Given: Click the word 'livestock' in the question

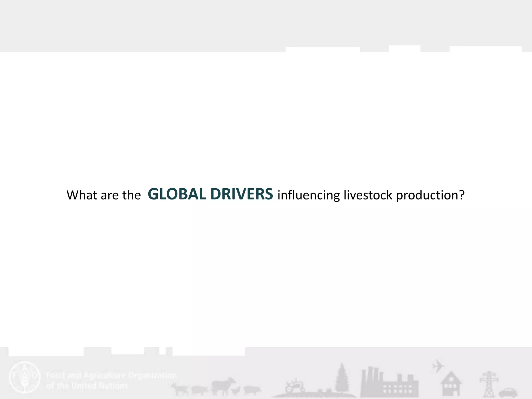Looking at the screenshot, I should 368,195.
